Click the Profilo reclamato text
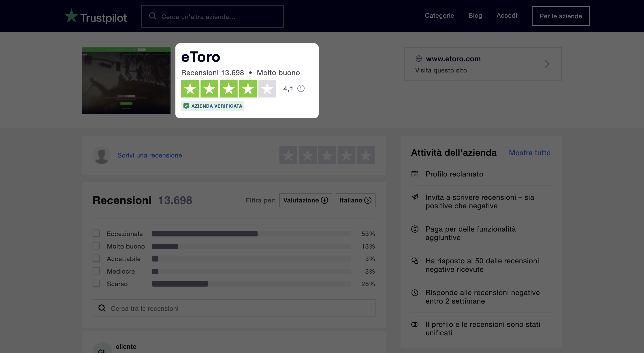 click(x=454, y=174)
